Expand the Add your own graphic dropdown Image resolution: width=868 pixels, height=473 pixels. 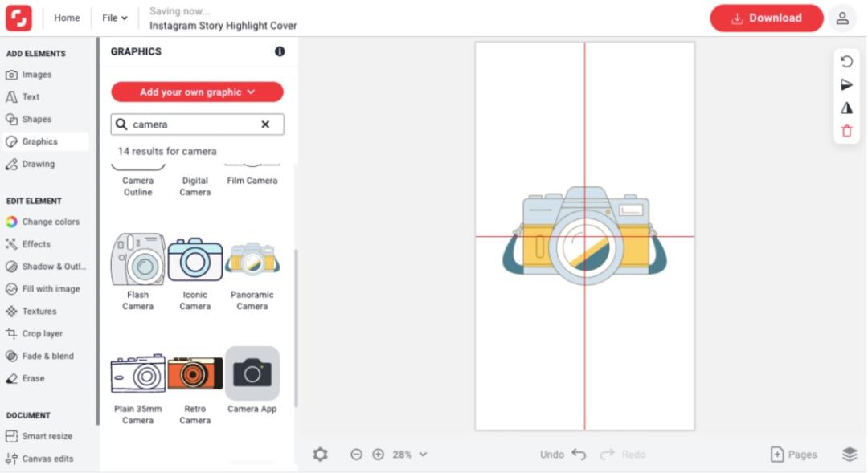coord(197,92)
